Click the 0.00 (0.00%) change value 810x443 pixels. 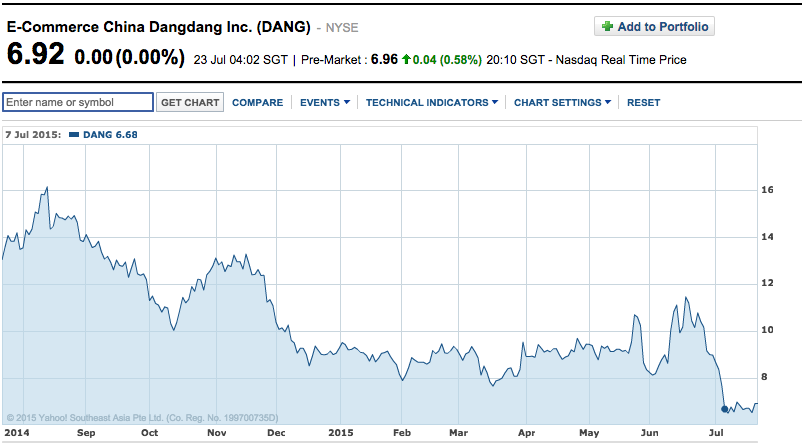click(x=129, y=56)
